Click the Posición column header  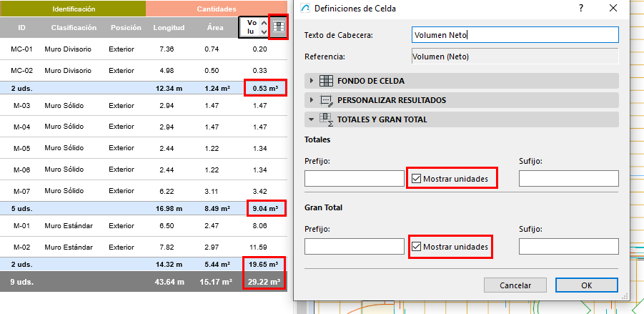coord(126,27)
